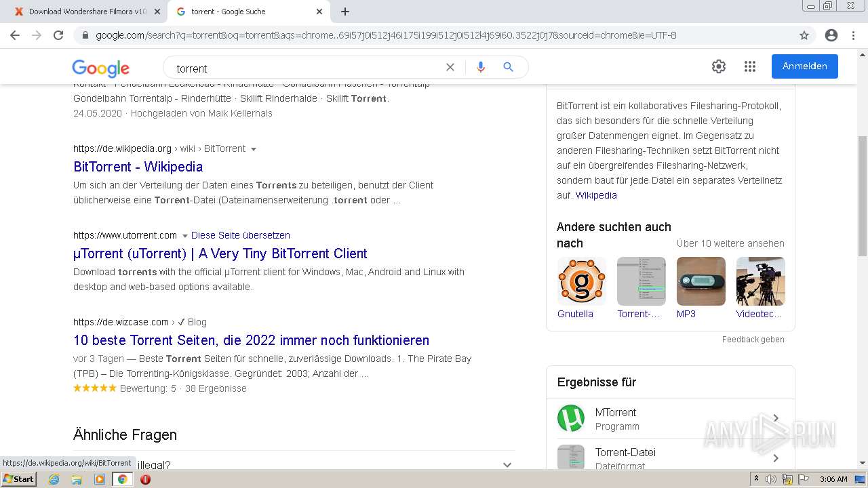Open the Google apps grid
The width and height of the screenshot is (868, 488).
(x=750, y=66)
